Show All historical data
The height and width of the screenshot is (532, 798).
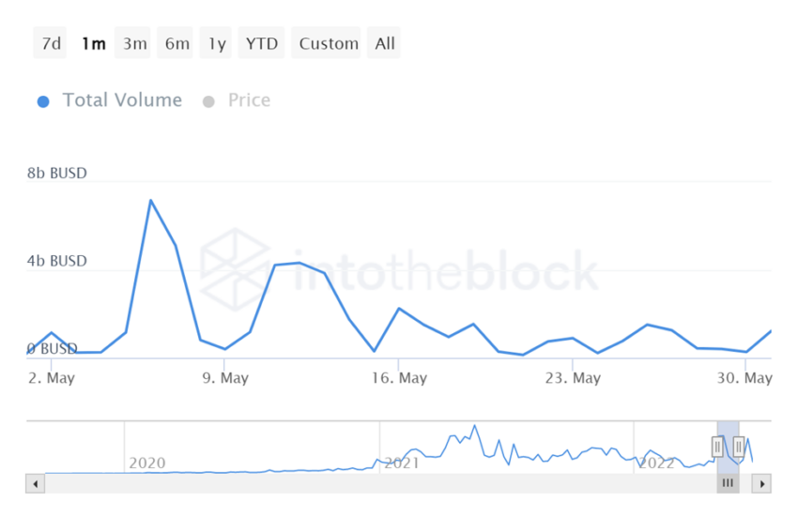(x=385, y=43)
